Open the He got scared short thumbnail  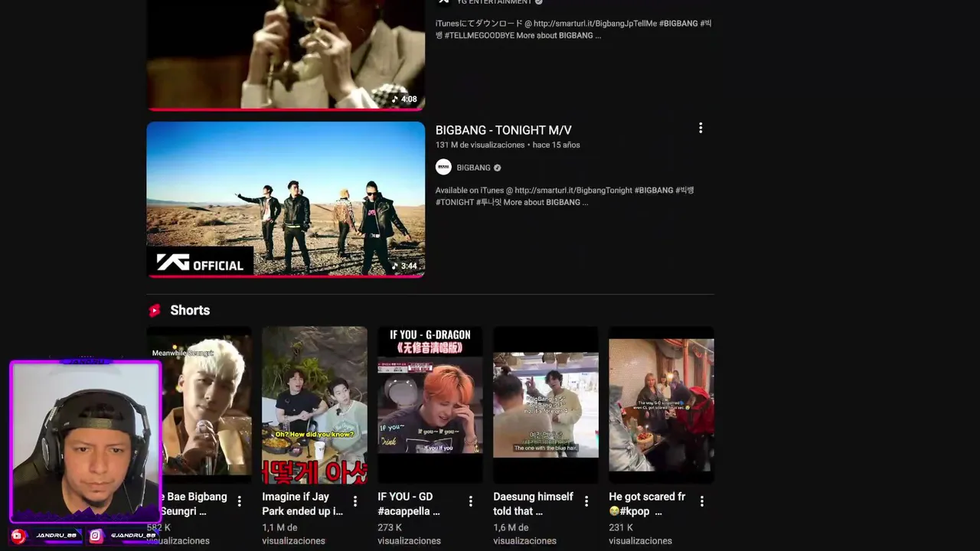tap(661, 405)
